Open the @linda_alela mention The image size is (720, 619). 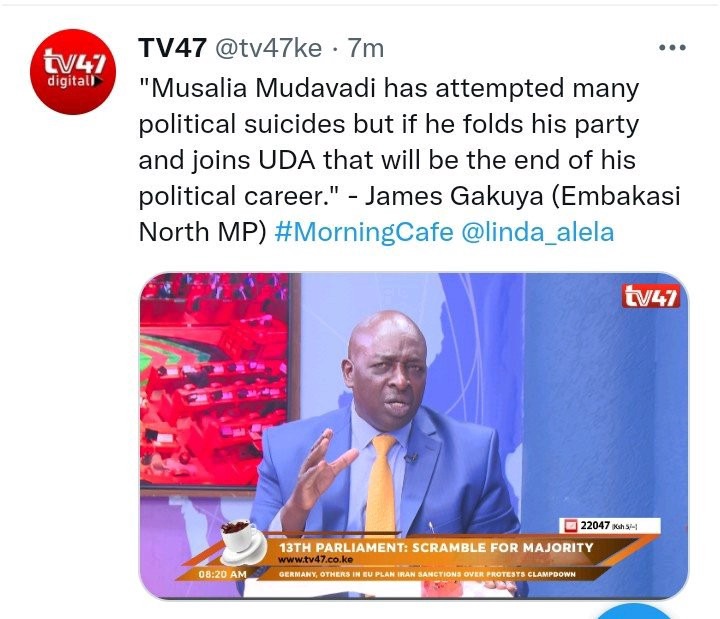coord(537,232)
